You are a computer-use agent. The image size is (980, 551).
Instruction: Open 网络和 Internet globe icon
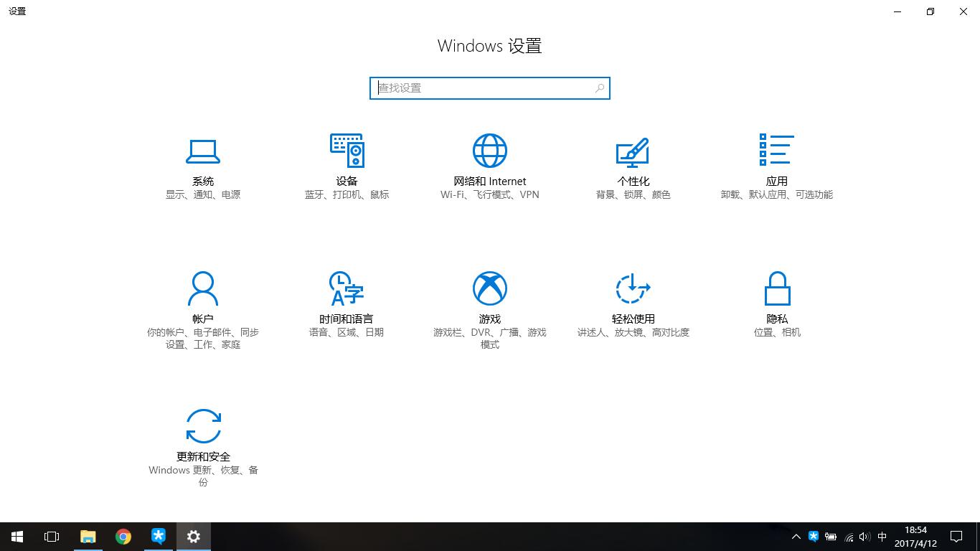[x=490, y=151]
